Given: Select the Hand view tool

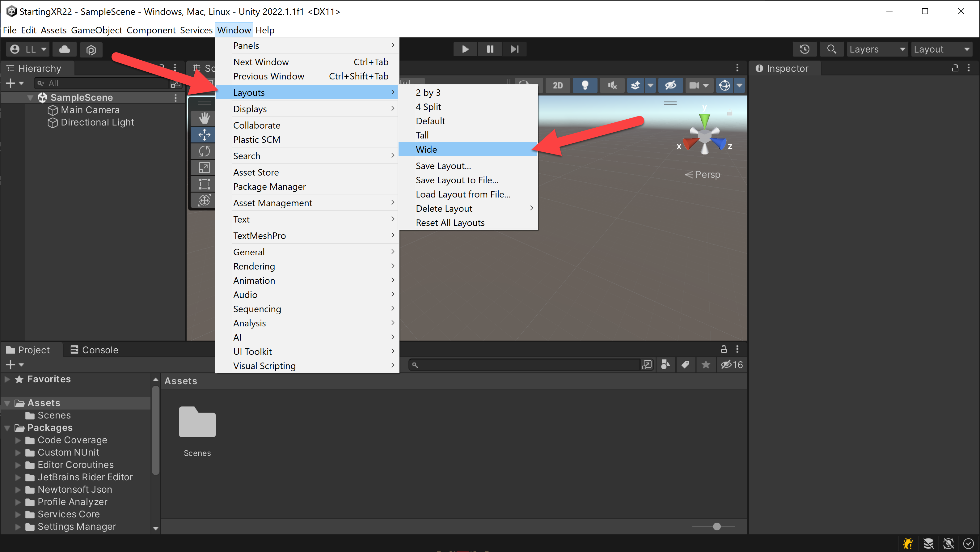Looking at the screenshot, I should 204,118.
